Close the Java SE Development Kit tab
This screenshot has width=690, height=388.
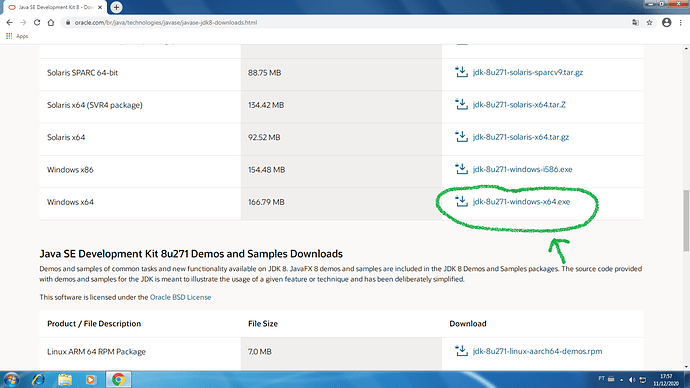[x=100, y=7]
